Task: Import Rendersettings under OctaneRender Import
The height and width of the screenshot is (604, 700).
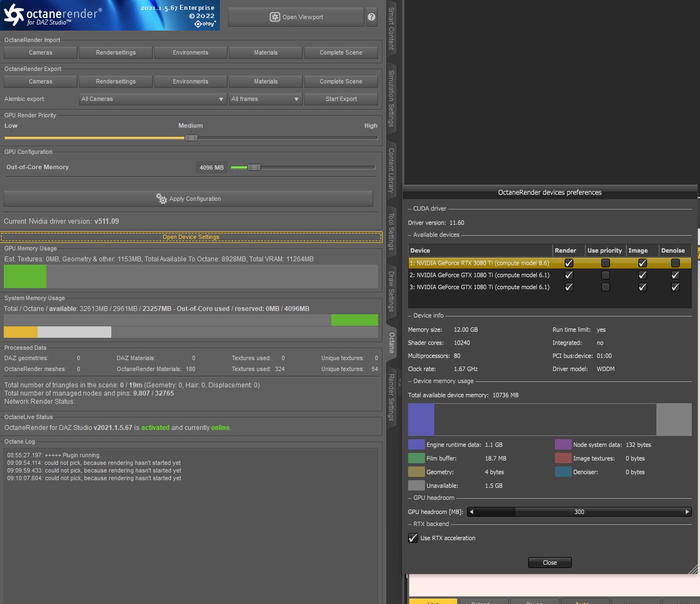Action: point(116,52)
